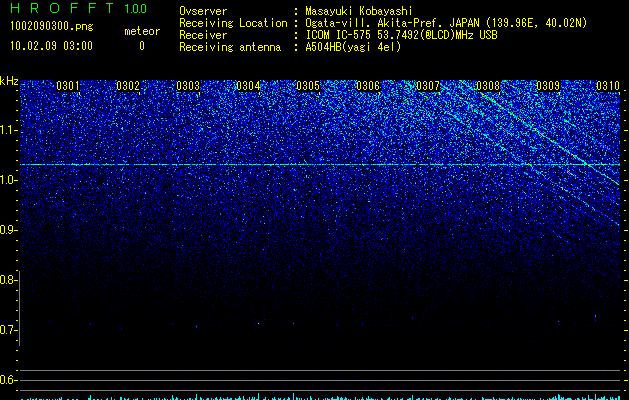
Task: Click the HROFFT 1.0.0 title text
Action: click(78, 8)
